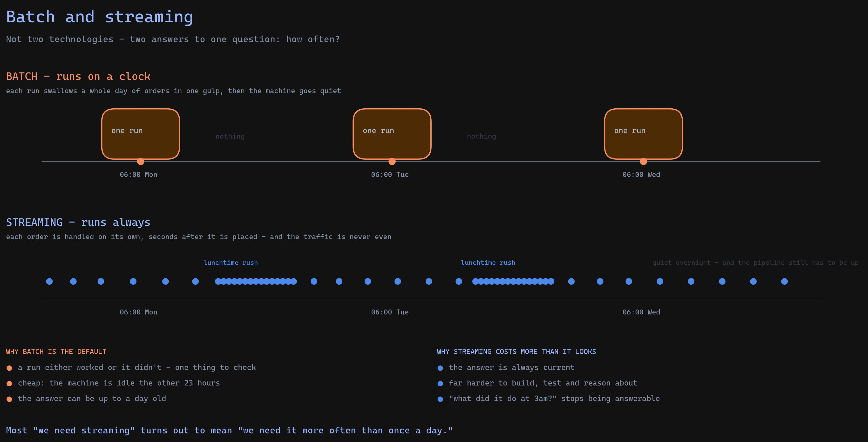Click the "Batch and streaming" title
The image size is (868, 442).
100,17
